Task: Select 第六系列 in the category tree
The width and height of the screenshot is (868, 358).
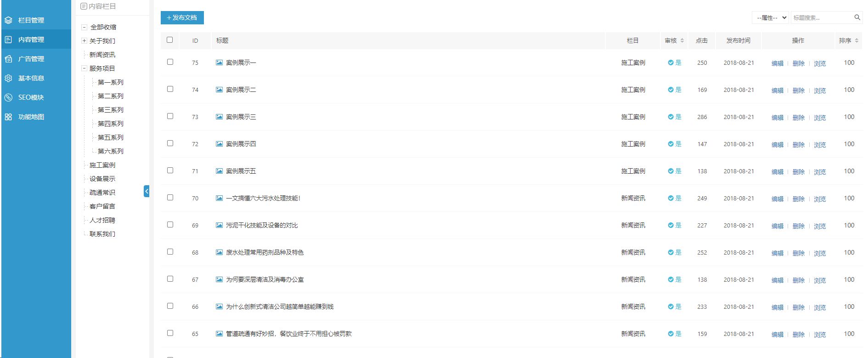Action: pos(111,151)
